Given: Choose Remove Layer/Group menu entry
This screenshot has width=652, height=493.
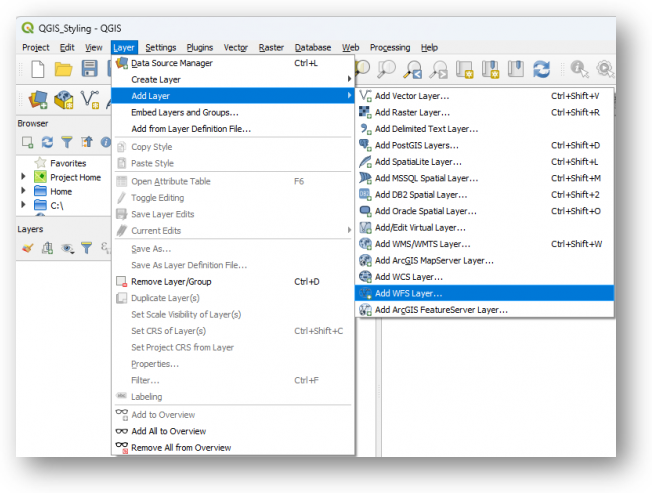Looking at the screenshot, I should pos(233,281).
